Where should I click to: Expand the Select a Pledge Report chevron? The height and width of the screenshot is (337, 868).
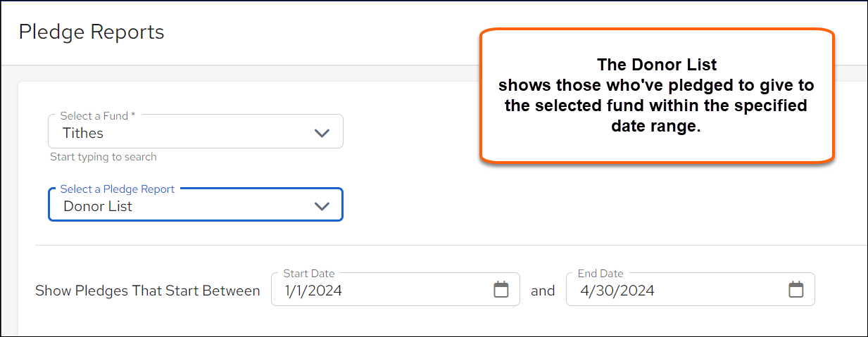click(x=322, y=206)
